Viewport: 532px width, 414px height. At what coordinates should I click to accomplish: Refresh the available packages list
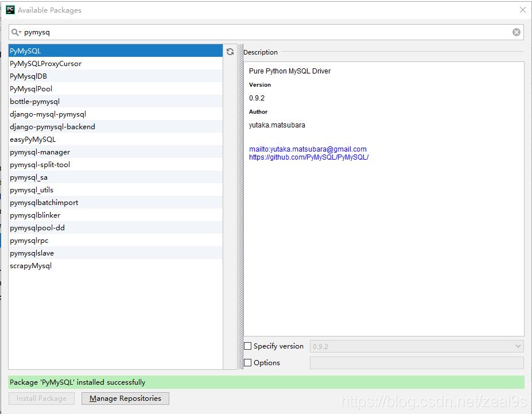(230, 51)
